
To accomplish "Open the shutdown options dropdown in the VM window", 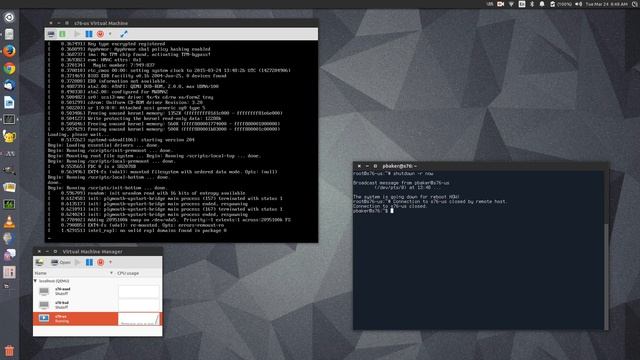I will pyautogui.click(x=110, y=34).
